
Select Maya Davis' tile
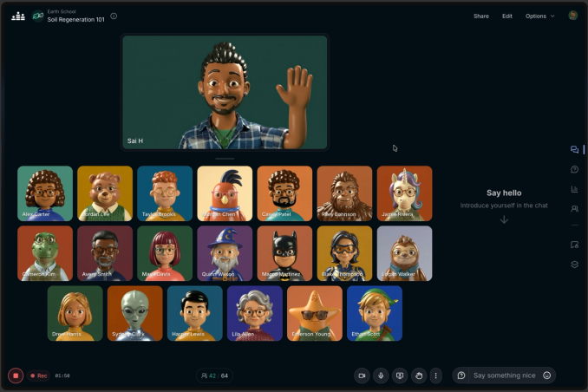point(165,253)
